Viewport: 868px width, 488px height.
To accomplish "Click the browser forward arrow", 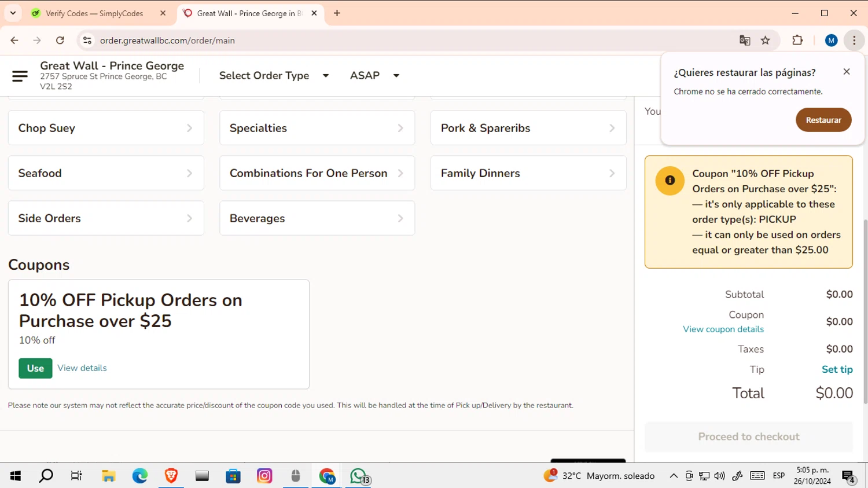I will pos(37,41).
